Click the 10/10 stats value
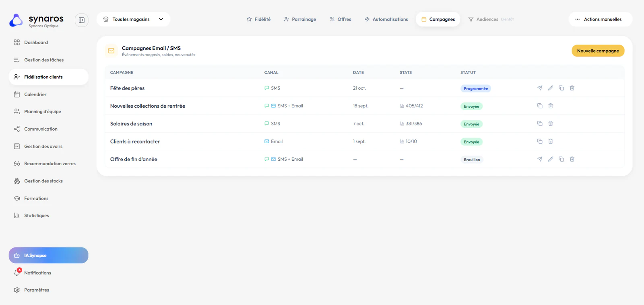This screenshot has height=305, width=644. 411,141
